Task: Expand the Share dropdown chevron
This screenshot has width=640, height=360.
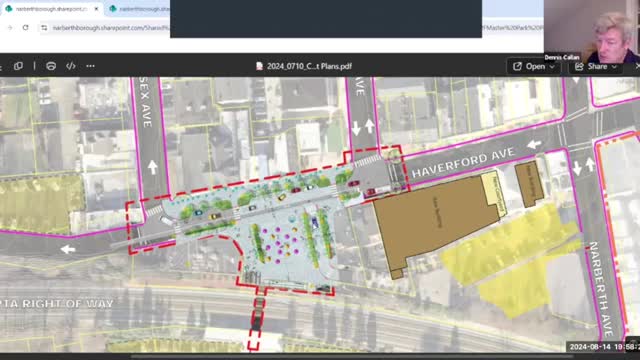Action: click(x=614, y=67)
